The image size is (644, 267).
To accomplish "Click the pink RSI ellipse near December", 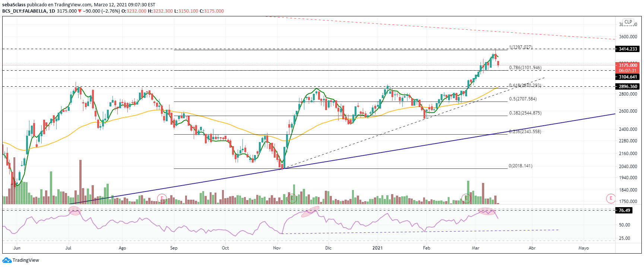I will point(310,212).
